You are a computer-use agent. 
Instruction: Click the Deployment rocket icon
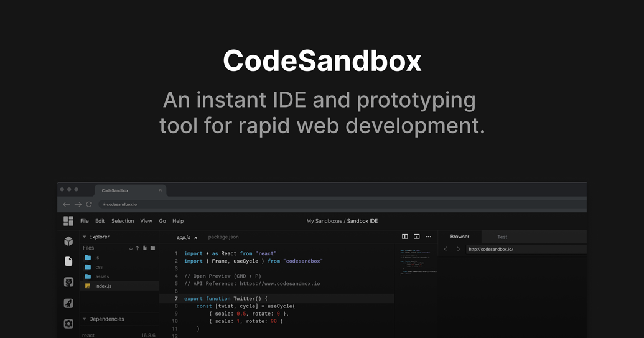coord(68,303)
